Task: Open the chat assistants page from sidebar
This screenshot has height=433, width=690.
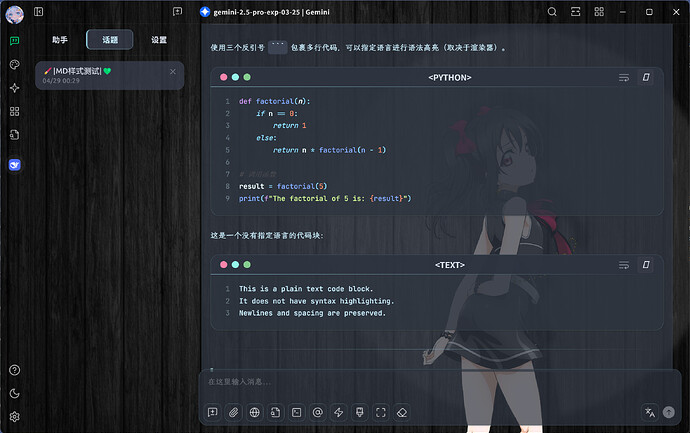Action: click(15, 41)
